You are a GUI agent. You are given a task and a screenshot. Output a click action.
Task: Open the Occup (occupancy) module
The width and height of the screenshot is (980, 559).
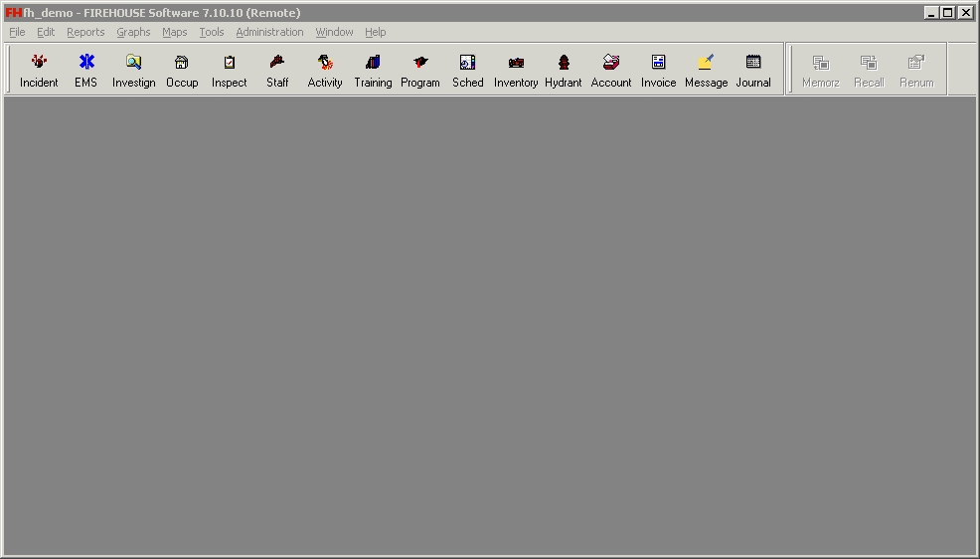click(182, 70)
